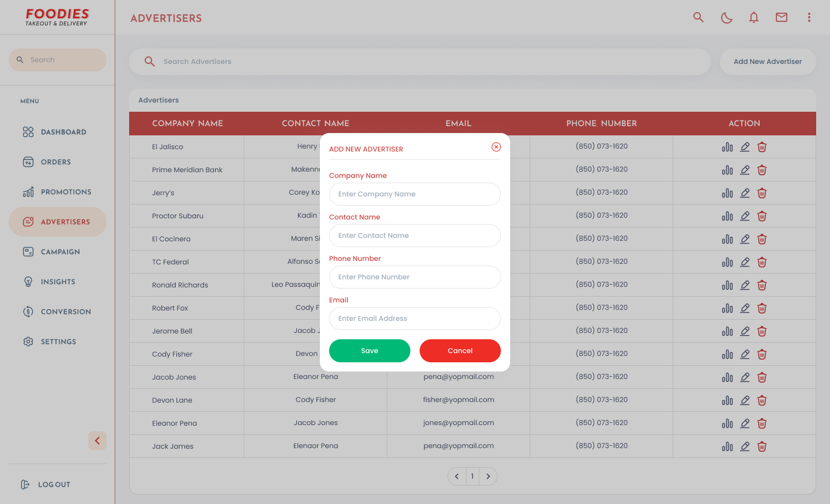Click the Ronald Richards company cell

click(x=187, y=285)
